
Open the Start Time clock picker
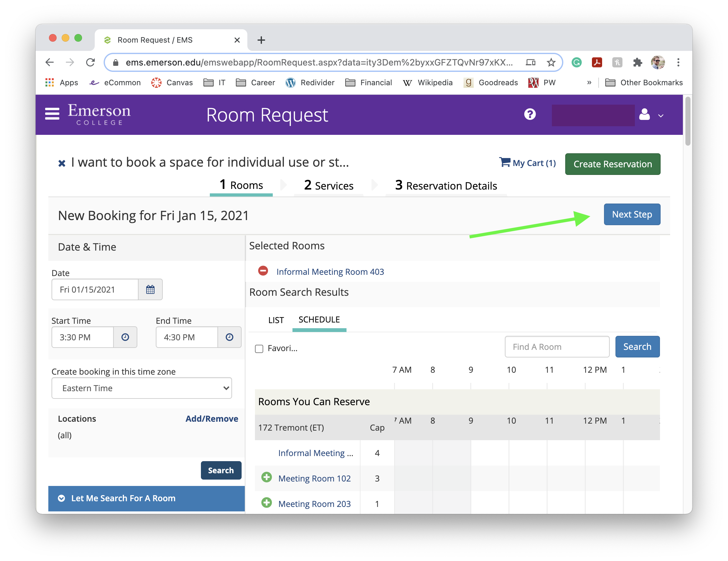click(x=125, y=337)
